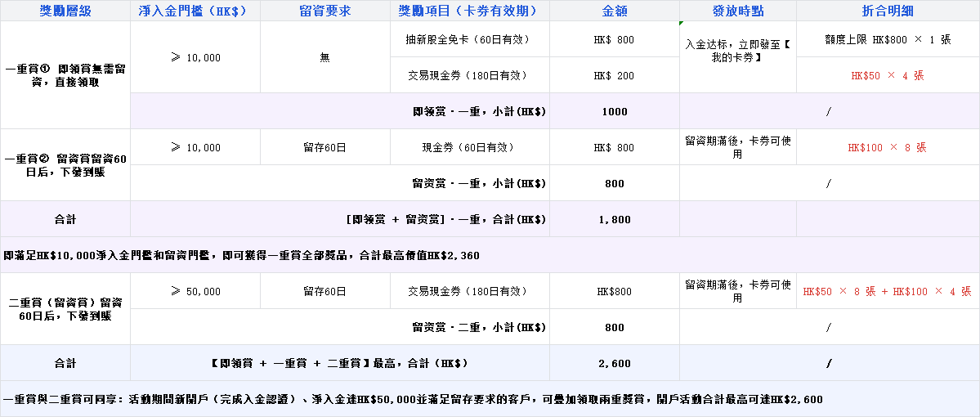Select the ≥ 50,000 threshold cell
The image size is (980, 417).
pos(195,291)
